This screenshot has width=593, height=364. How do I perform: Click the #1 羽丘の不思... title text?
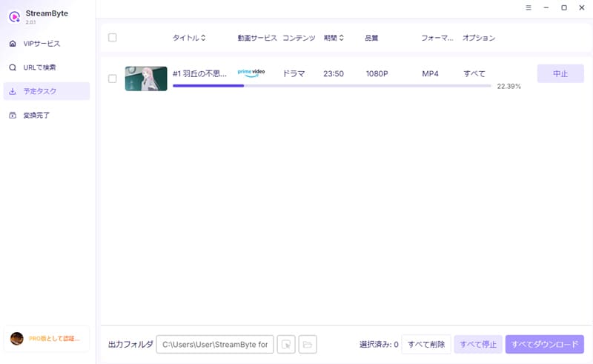199,73
